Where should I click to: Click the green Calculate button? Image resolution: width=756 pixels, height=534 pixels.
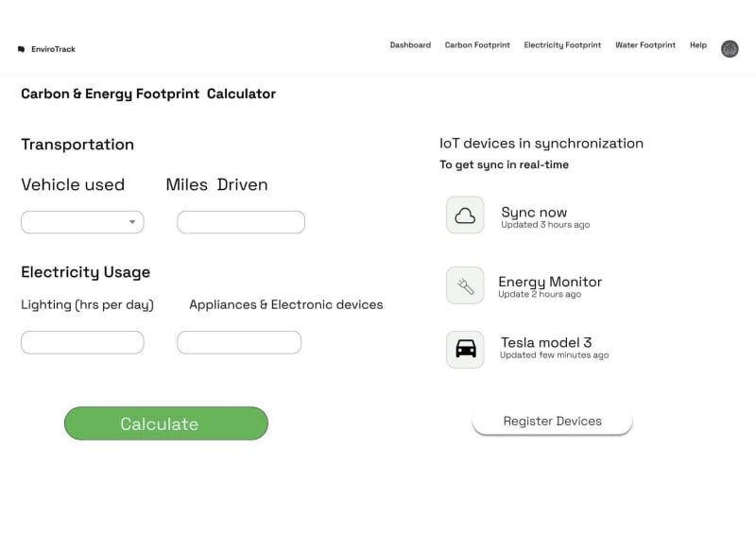pos(166,423)
